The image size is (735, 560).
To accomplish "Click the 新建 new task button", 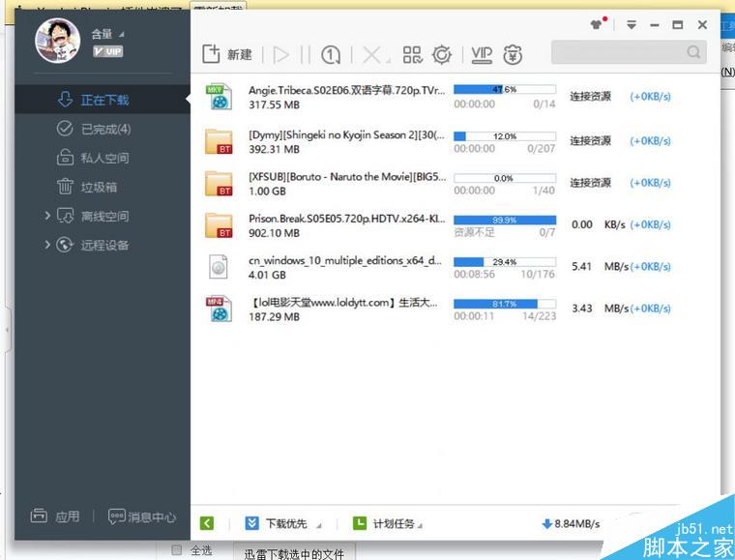I will (227, 54).
